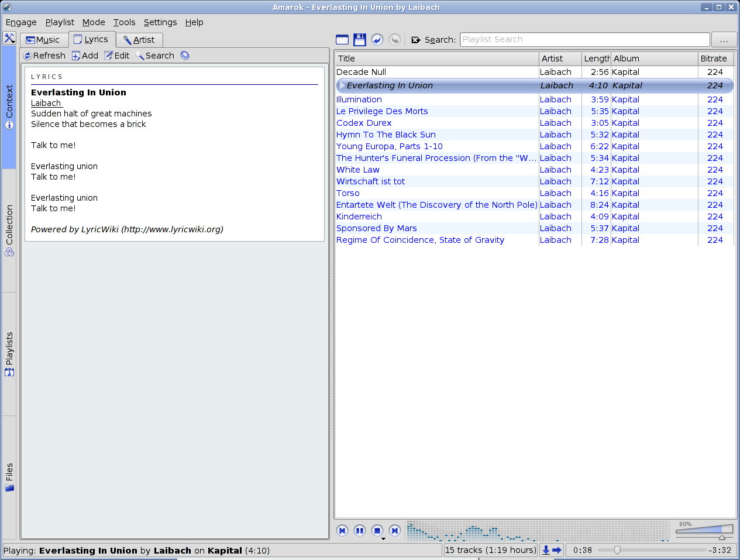This screenshot has width=740, height=560.
Task: Click the Edit lyrics icon
Action: click(108, 56)
